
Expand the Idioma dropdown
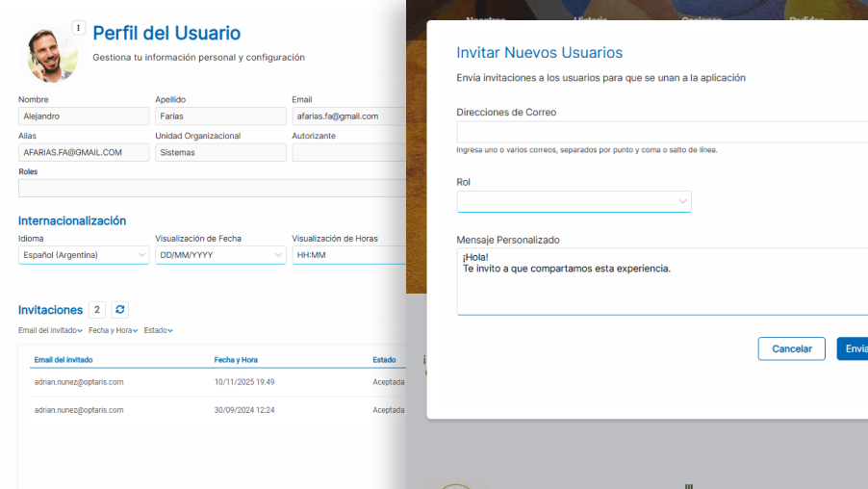click(84, 255)
